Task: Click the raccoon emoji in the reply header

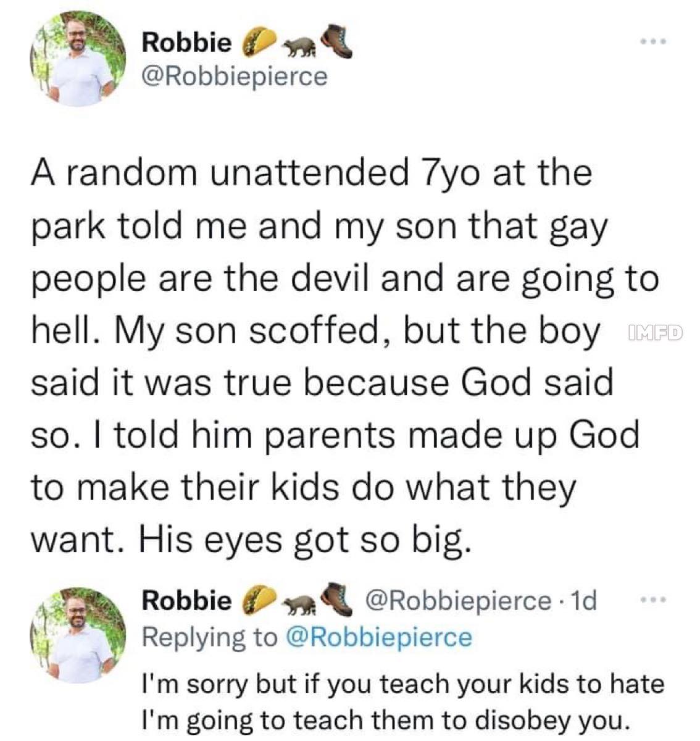Action: tap(298, 603)
